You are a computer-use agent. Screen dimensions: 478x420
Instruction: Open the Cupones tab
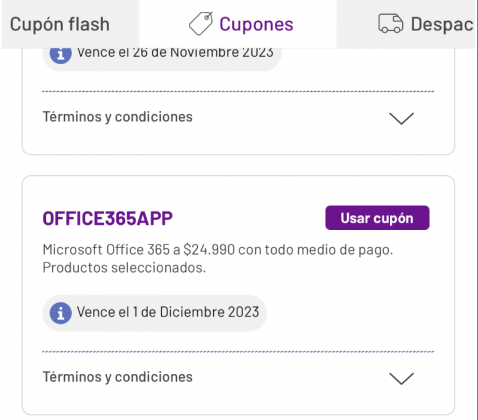pos(238,24)
